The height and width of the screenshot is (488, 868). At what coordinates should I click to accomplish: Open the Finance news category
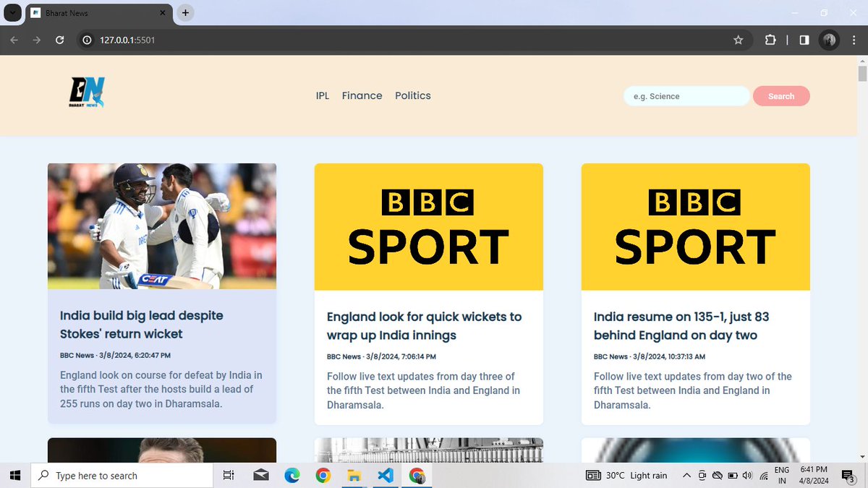[x=362, y=95]
